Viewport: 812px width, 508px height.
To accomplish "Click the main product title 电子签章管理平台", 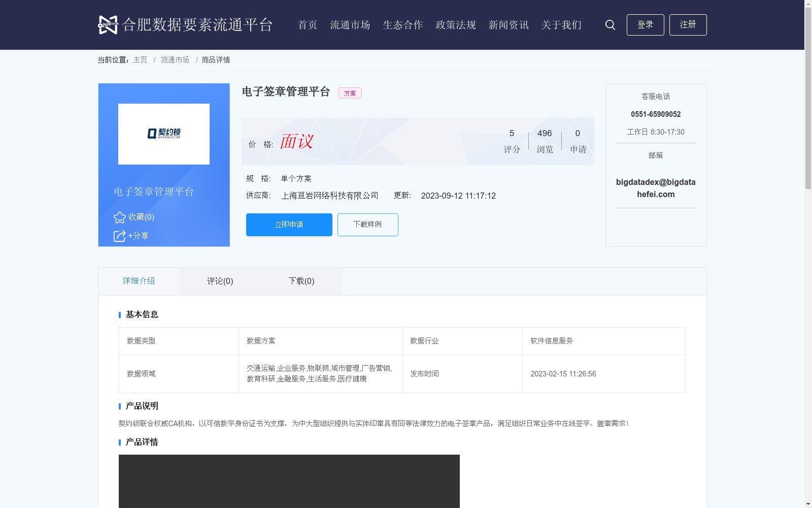I will tap(286, 92).
